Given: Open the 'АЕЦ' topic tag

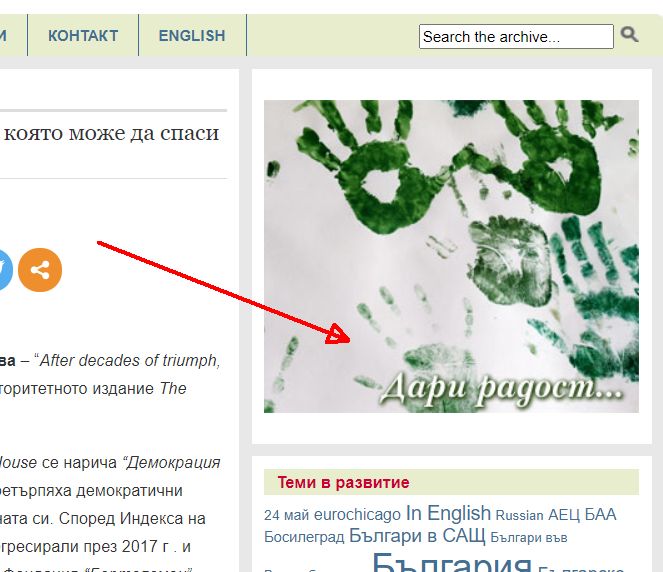Looking at the screenshot, I should pyautogui.click(x=564, y=515).
